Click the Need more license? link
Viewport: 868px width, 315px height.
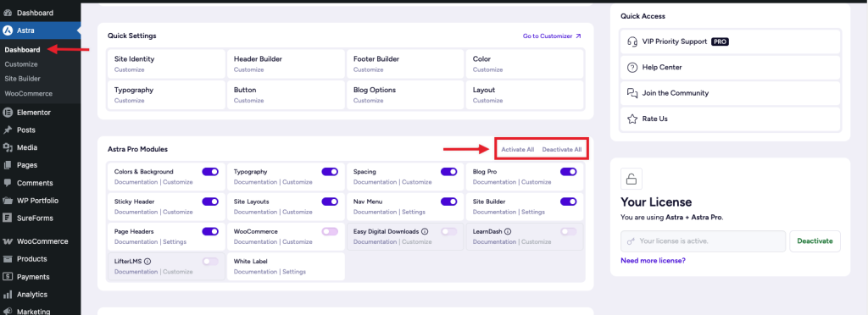coord(654,260)
